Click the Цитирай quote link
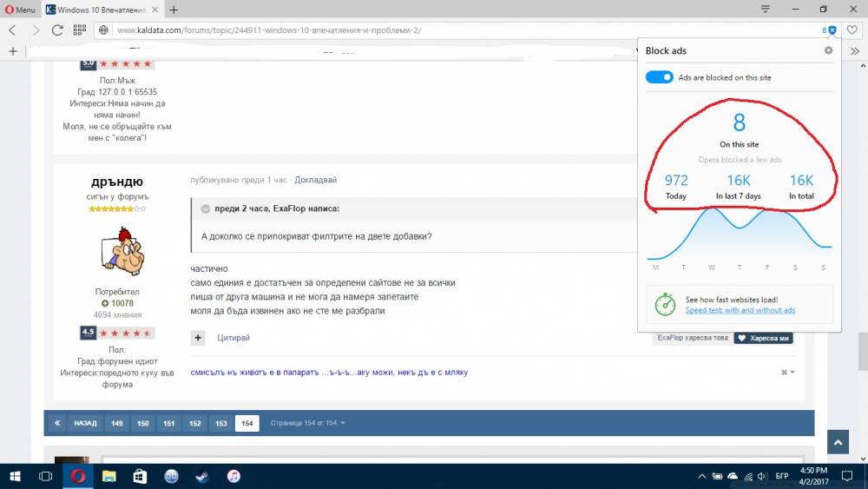Image resolution: width=868 pixels, height=489 pixels. [x=233, y=337]
